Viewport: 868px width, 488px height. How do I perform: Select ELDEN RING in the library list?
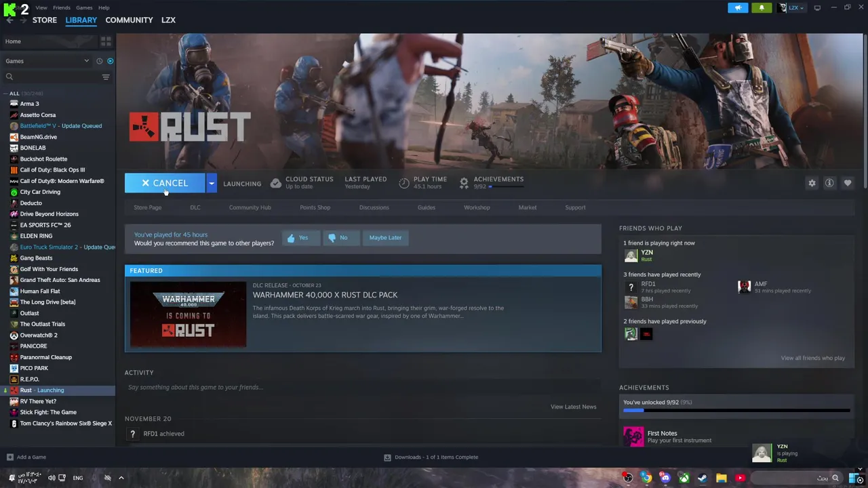pyautogui.click(x=58, y=236)
